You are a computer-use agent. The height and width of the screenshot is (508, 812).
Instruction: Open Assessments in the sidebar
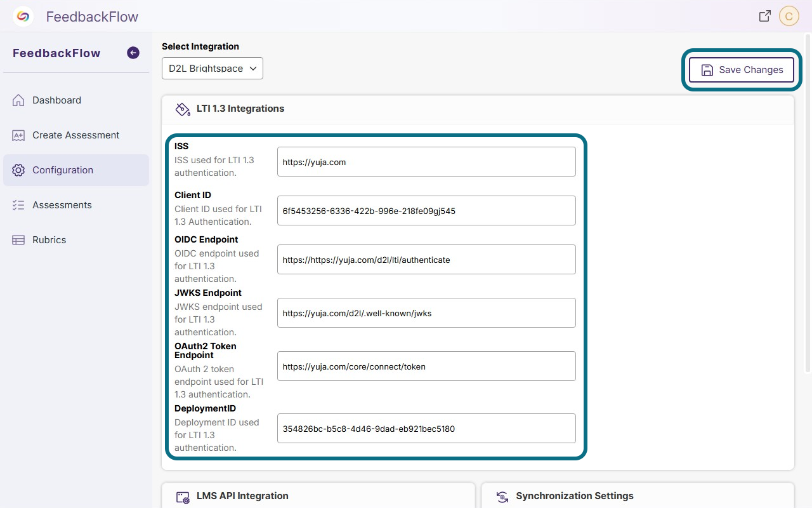[x=76, y=205]
